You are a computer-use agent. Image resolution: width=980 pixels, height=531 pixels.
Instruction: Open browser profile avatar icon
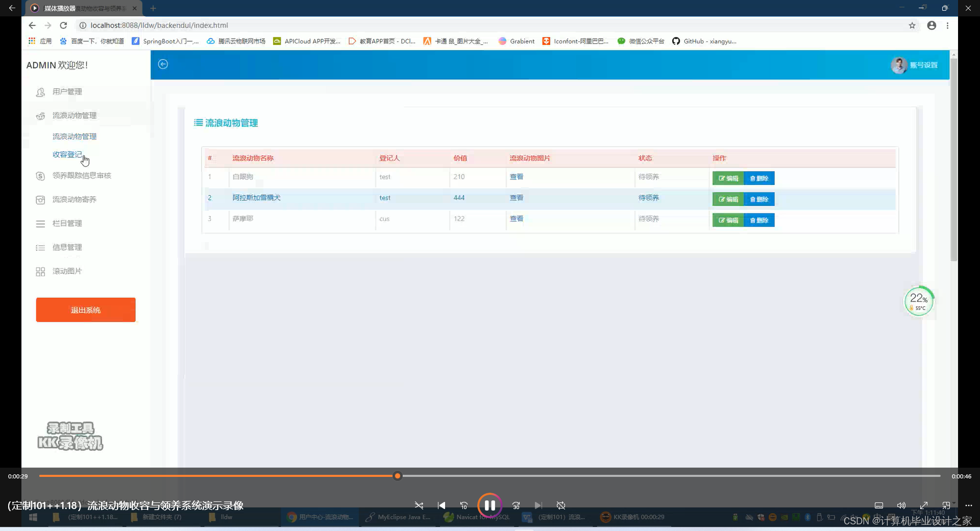coord(932,26)
